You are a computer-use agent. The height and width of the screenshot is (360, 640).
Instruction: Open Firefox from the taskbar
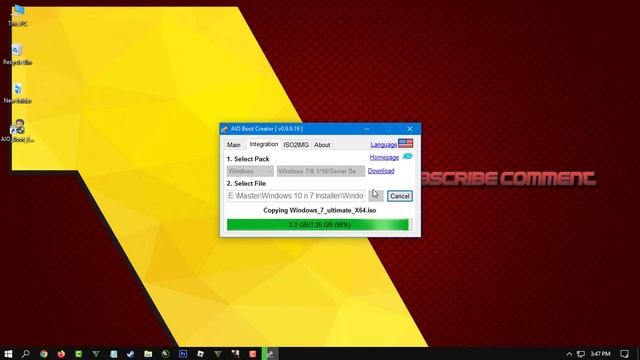tap(61, 354)
